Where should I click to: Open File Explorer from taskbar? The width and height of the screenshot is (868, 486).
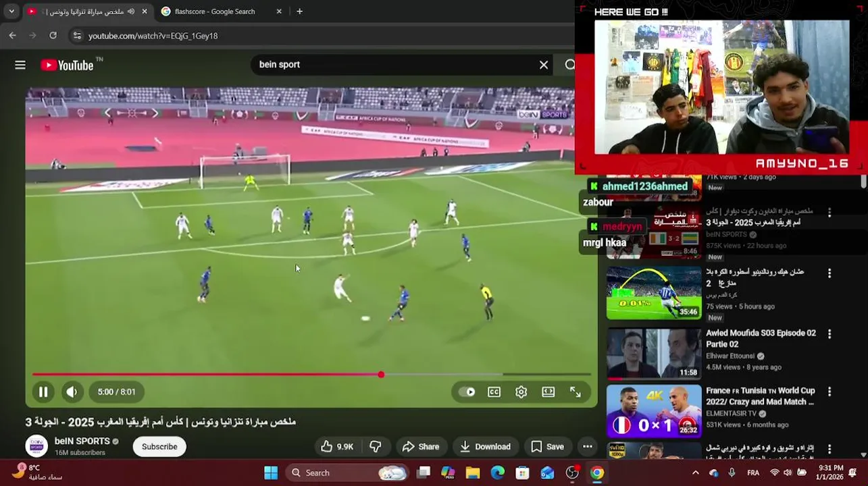click(473, 473)
